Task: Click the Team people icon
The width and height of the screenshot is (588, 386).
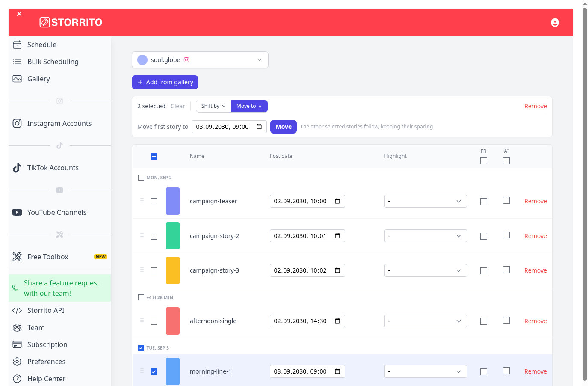Action: (17, 327)
